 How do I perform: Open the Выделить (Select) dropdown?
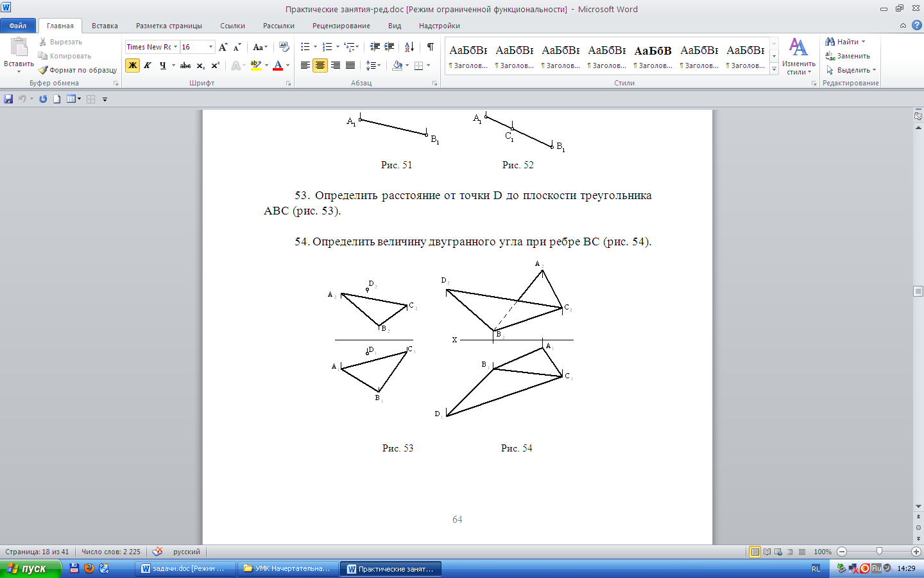tap(851, 70)
